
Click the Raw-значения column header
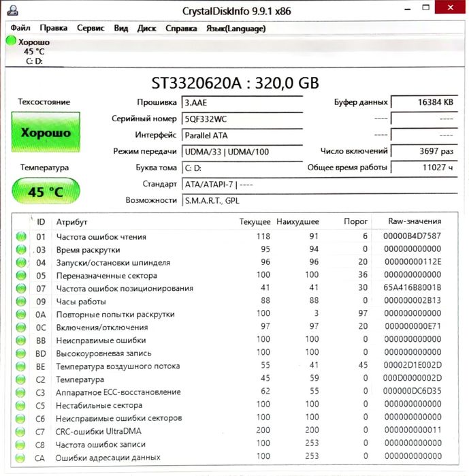(x=415, y=221)
